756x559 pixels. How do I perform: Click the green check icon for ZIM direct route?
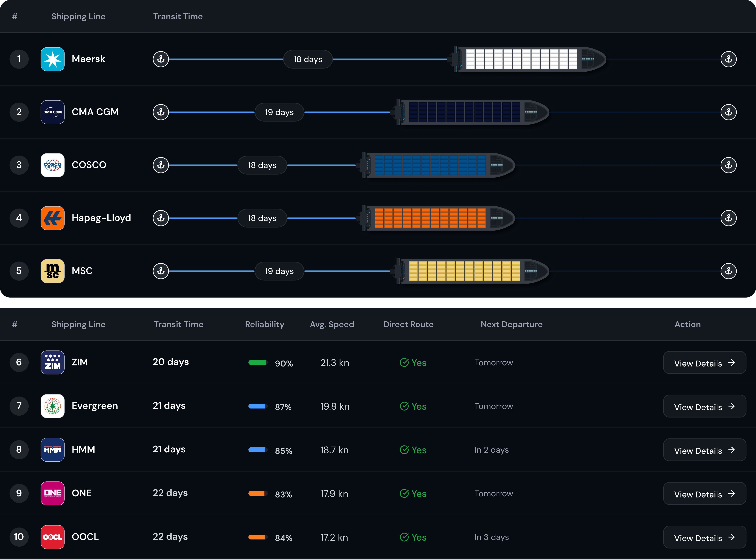point(404,362)
